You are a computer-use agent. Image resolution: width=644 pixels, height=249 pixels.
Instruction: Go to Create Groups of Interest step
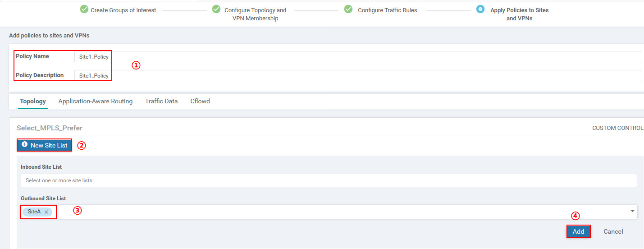coord(123,10)
